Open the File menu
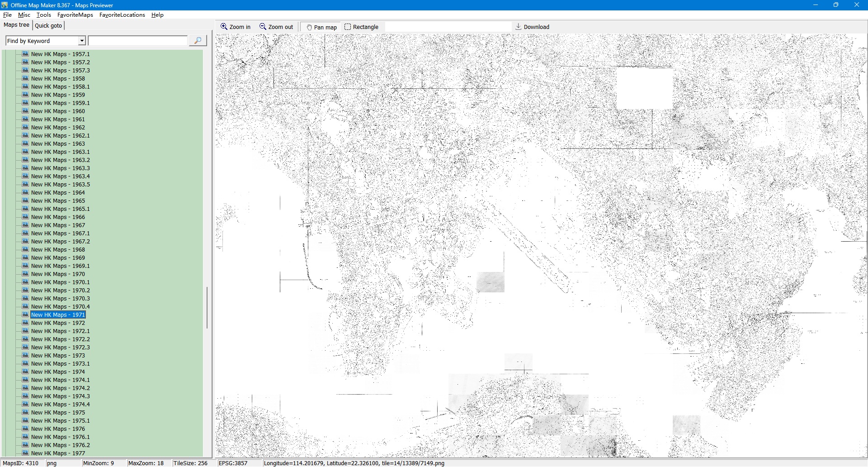 coord(7,15)
